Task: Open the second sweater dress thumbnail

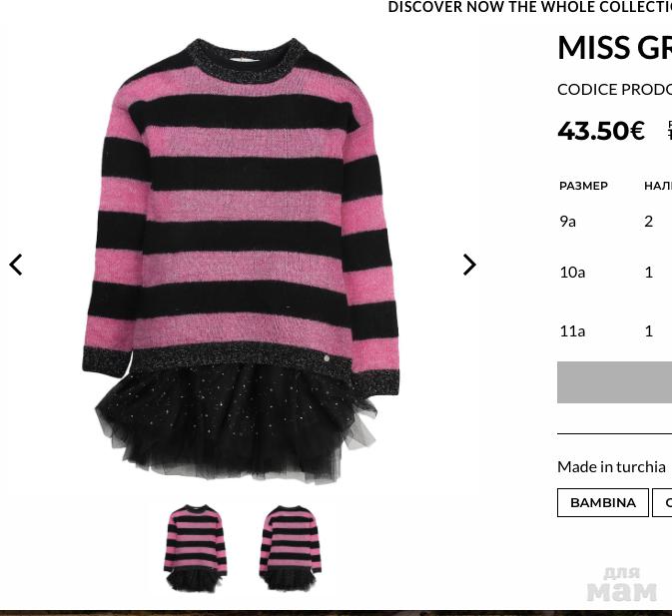Action: 291,548
